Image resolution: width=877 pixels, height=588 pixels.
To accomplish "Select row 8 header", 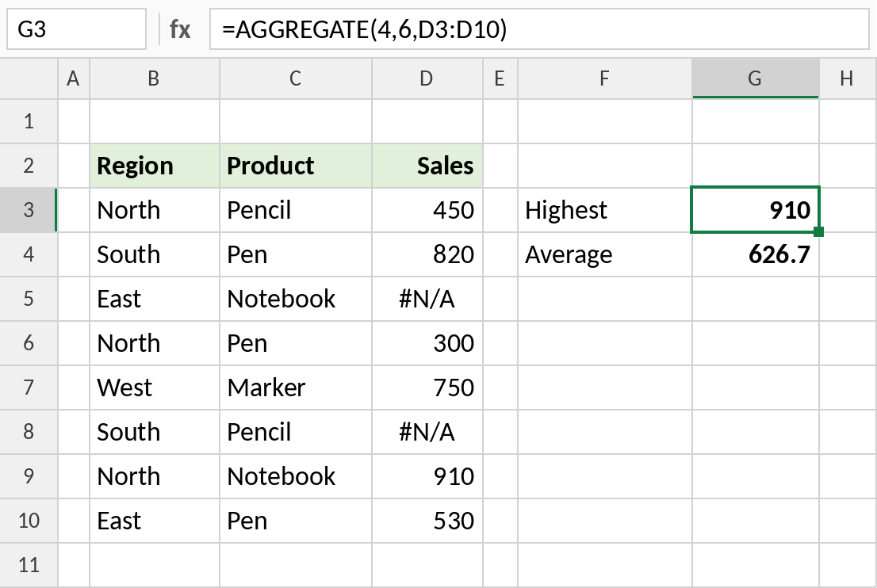I will (x=29, y=432).
